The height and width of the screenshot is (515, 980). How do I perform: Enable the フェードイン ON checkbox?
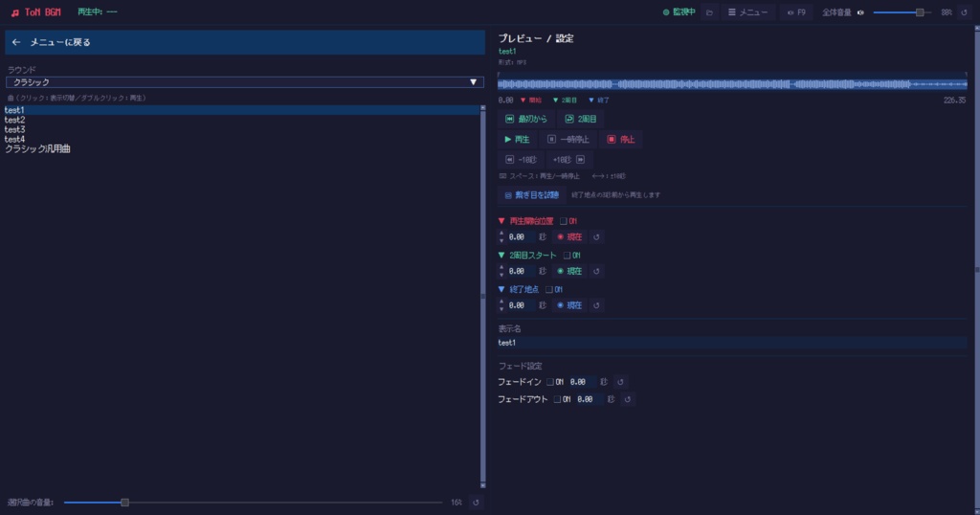pos(550,382)
